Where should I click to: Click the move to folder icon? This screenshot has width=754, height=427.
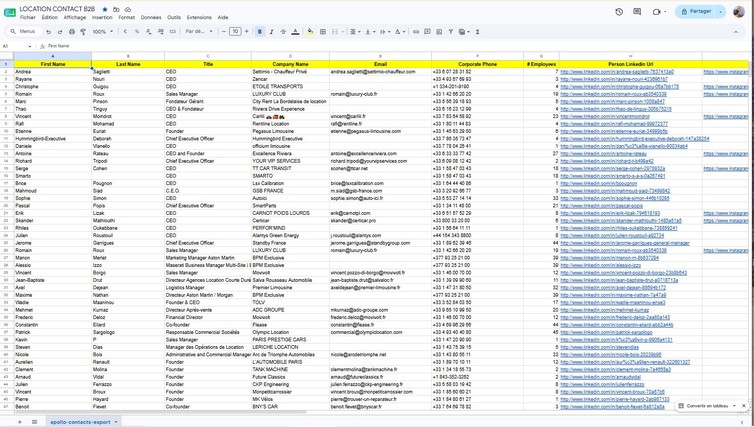coord(116,9)
